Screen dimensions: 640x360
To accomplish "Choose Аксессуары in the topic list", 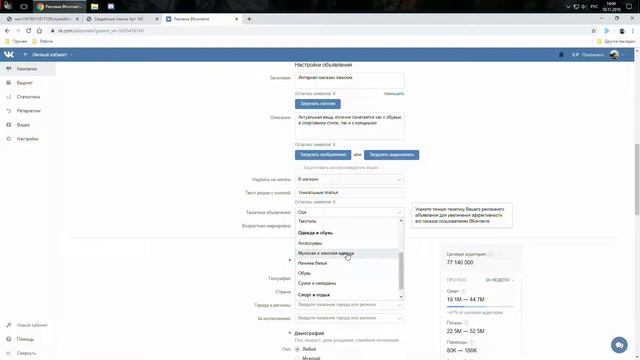I will (347, 243).
